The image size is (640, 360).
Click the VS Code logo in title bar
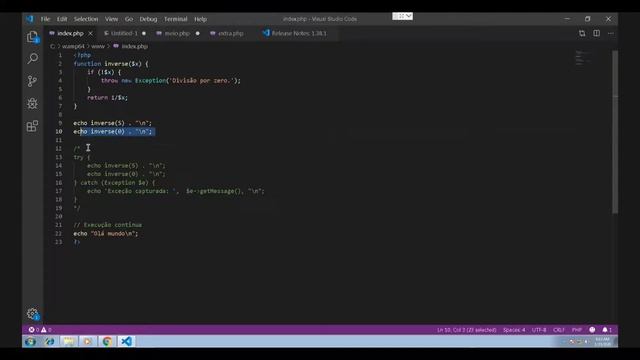(x=30, y=19)
